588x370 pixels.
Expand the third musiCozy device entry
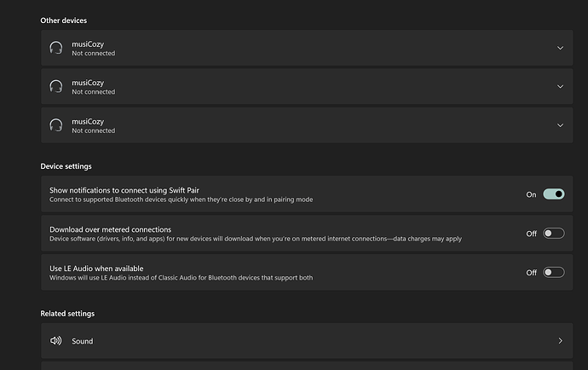(560, 125)
